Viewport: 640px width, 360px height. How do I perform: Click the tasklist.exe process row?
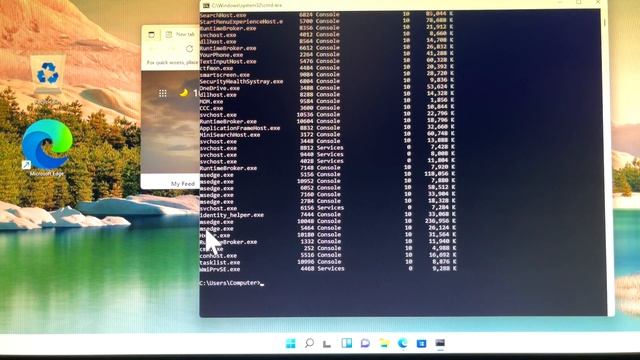point(328,262)
